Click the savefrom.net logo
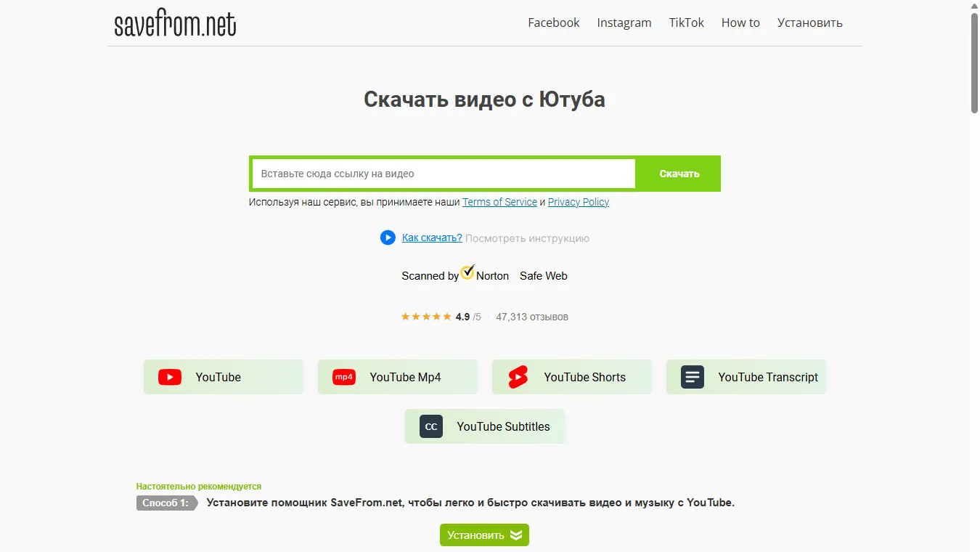Screen dimensions: 980x552 click(175, 23)
